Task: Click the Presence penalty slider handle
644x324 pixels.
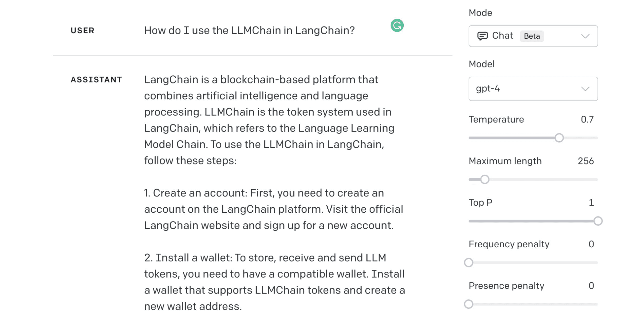Action: point(469,304)
